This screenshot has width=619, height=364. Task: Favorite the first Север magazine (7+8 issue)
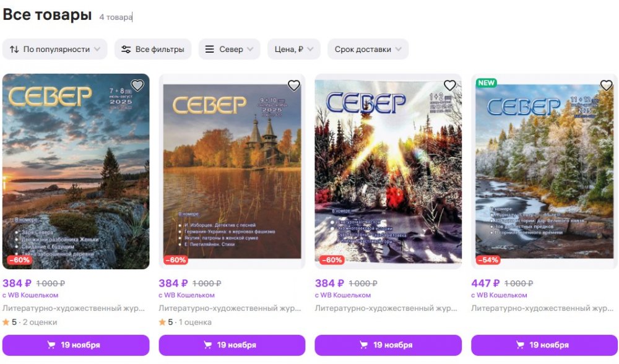pos(137,85)
